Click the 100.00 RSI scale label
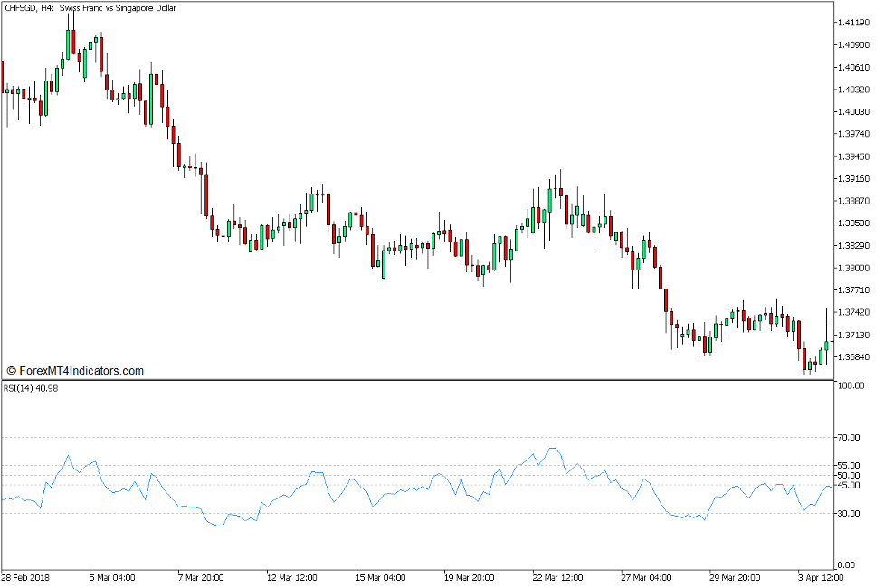The height and width of the screenshot is (588, 884). (x=851, y=384)
